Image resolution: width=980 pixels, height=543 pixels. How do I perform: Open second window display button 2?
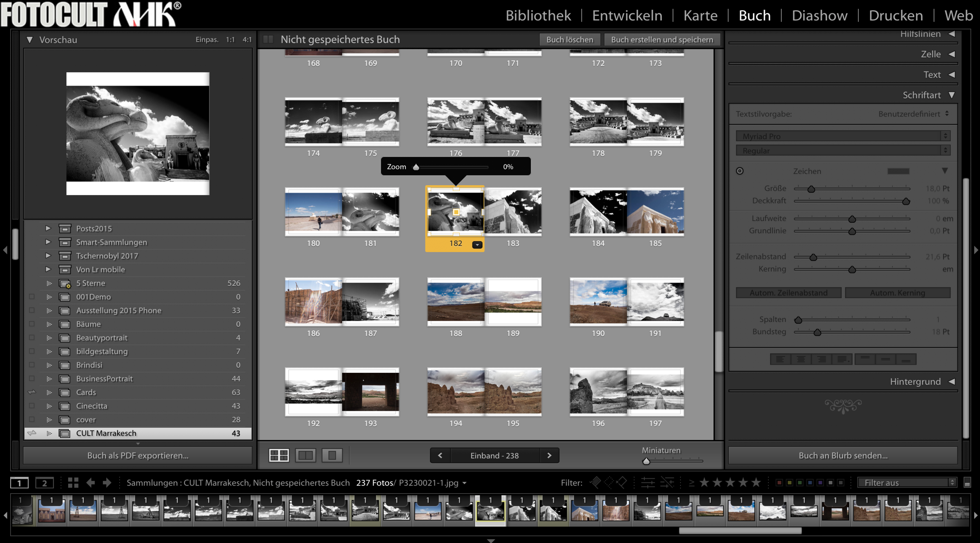(x=44, y=483)
